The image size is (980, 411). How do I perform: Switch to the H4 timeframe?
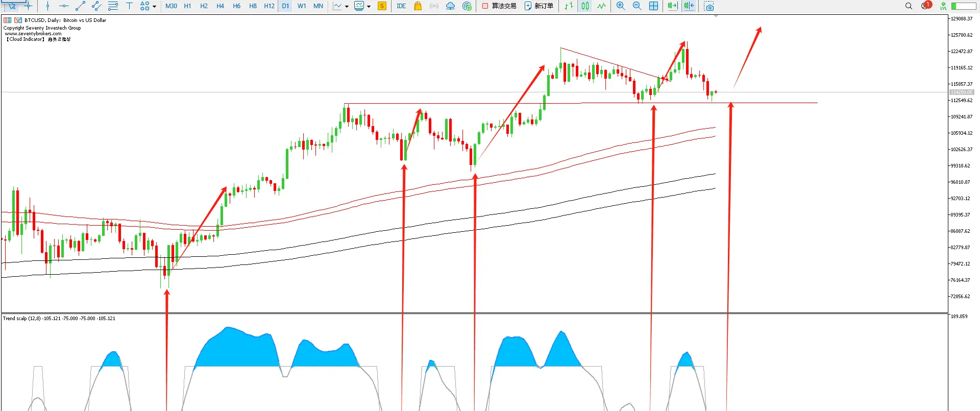[220, 6]
